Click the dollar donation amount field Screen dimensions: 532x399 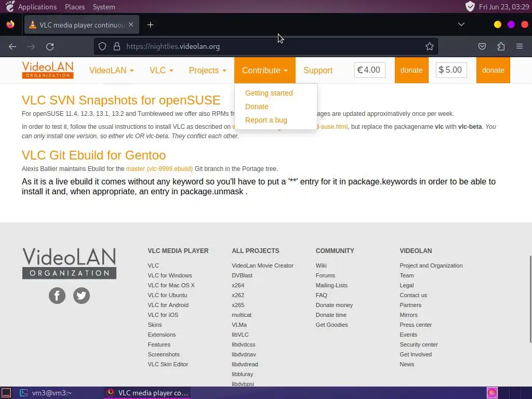point(451,70)
